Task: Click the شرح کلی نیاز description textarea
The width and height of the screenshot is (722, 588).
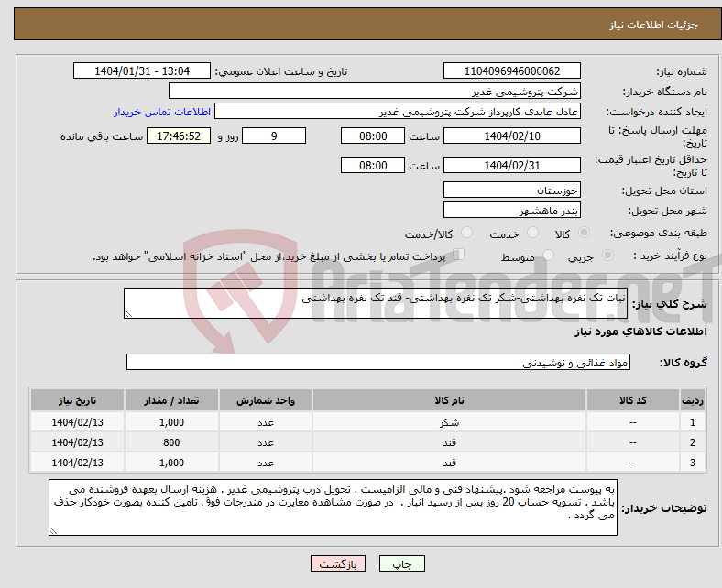Action: 376,303
